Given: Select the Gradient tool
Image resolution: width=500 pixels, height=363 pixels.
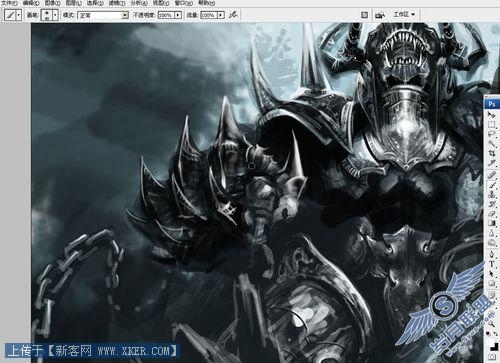Looking at the screenshot, I should [x=492, y=223].
